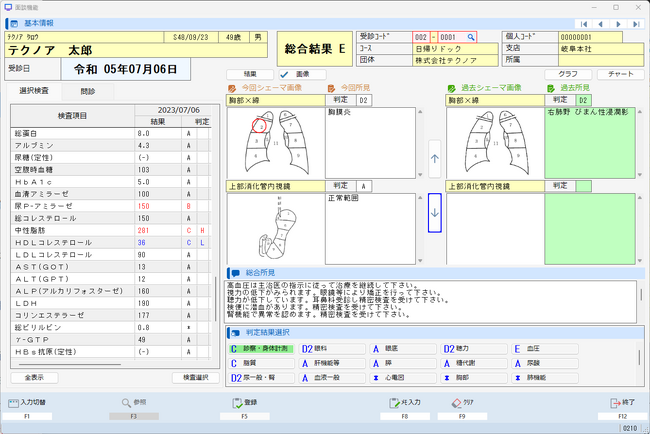
Task: Click the 過去シェーマ画像 green icon
Action: tap(452, 88)
